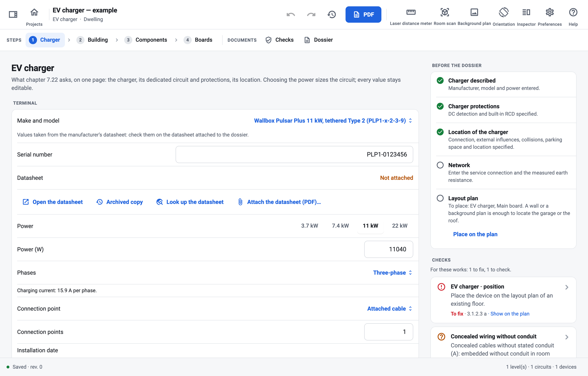Screen dimensions: 588x376
Task: Click Show on the plan link
Action: (510, 314)
